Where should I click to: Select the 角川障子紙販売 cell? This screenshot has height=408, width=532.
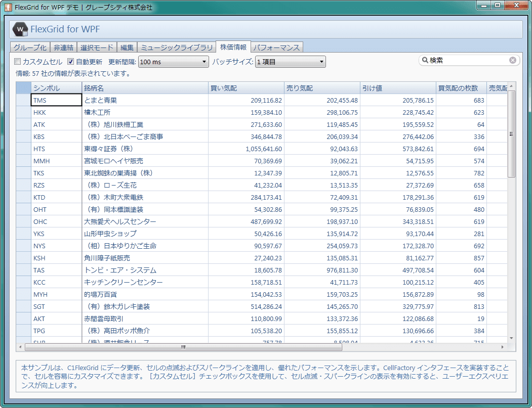145,258
